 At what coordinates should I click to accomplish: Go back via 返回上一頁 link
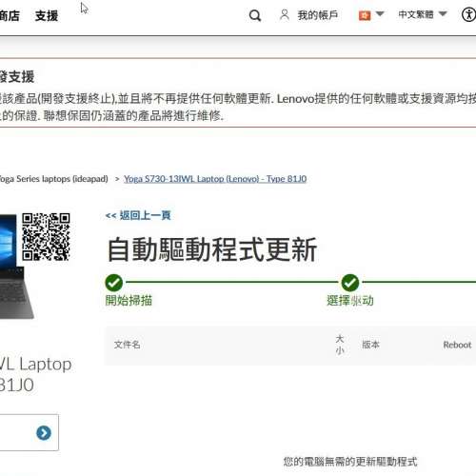coord(138,215)
